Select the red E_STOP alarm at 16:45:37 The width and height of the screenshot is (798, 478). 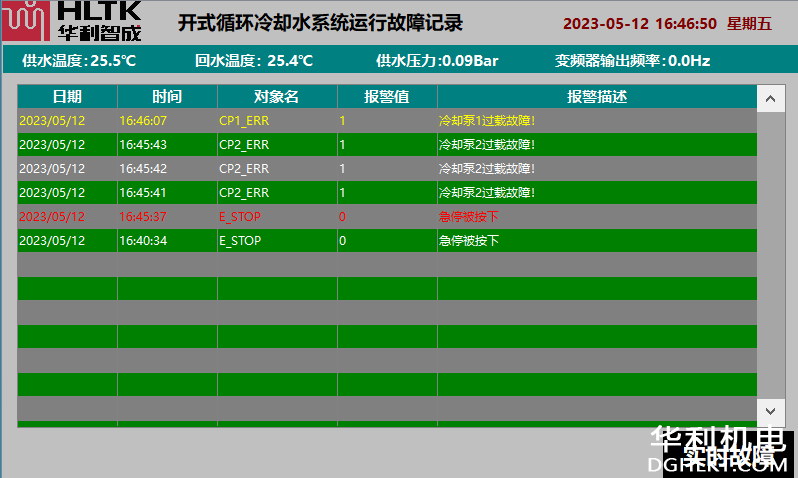point(387,217)
